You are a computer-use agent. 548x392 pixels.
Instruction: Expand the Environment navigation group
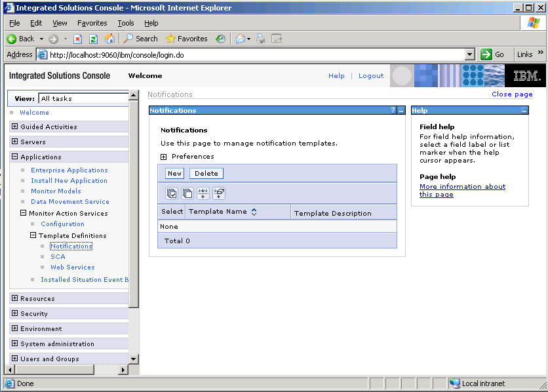coord(14,328)
